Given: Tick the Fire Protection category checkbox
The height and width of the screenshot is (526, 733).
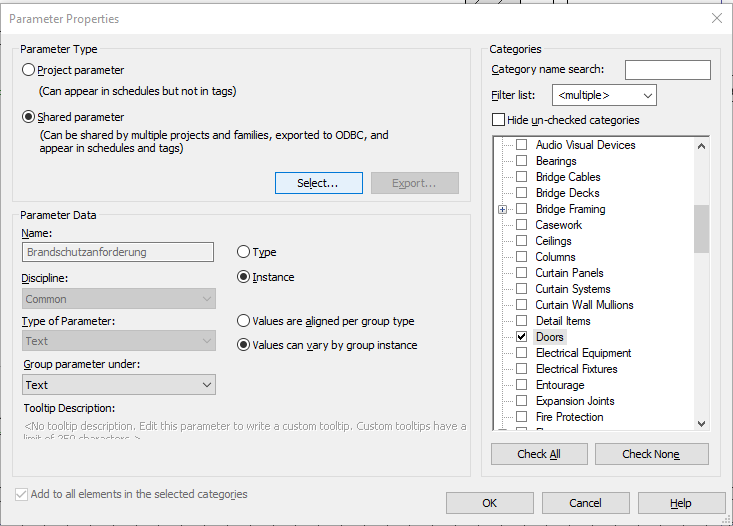Looking at the screenshot, I should click(x=521, y=417).
